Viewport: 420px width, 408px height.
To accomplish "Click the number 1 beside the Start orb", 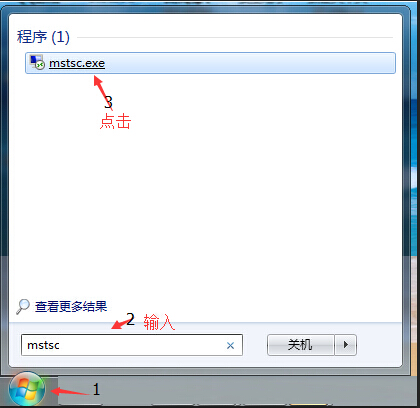I will pyautogui.click(x=96, y=389).
